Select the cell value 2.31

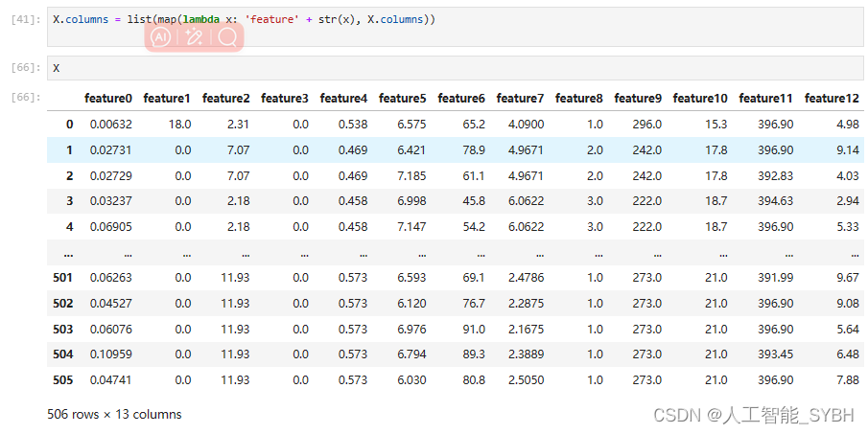click(238, 125)
